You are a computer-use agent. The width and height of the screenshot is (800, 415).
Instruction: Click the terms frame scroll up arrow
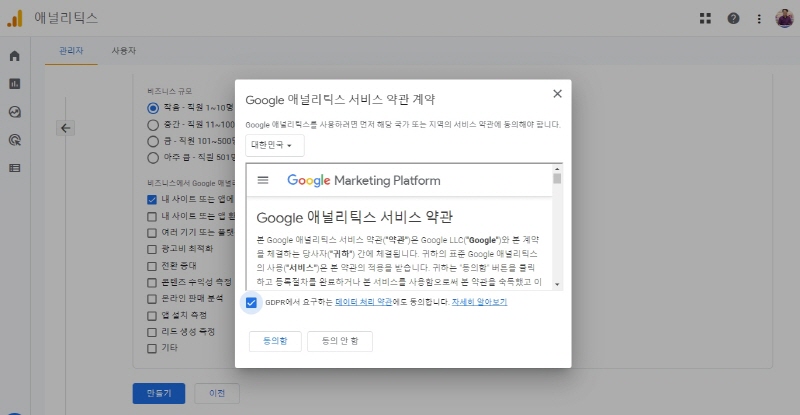click(x=557, y=169)
